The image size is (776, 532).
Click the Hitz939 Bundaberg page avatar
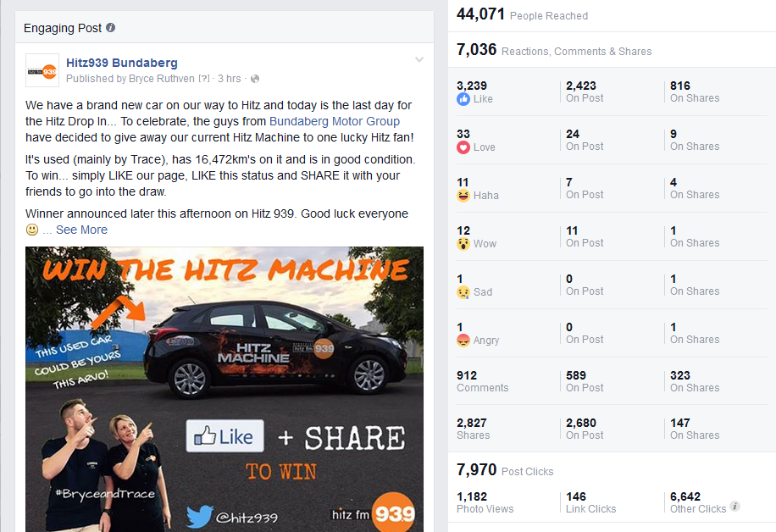tap(42, 70)
